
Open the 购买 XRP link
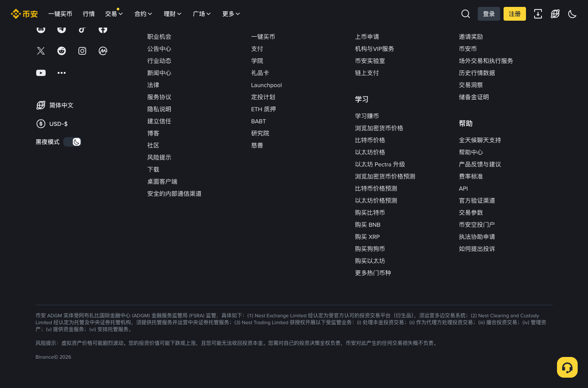(367, 237)
